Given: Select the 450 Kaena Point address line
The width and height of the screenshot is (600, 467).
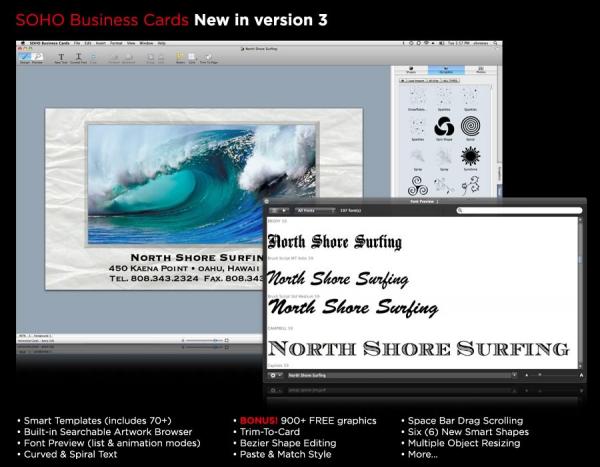Looking at the screenshot, I should pyautogui.click(x=184, y=268).
